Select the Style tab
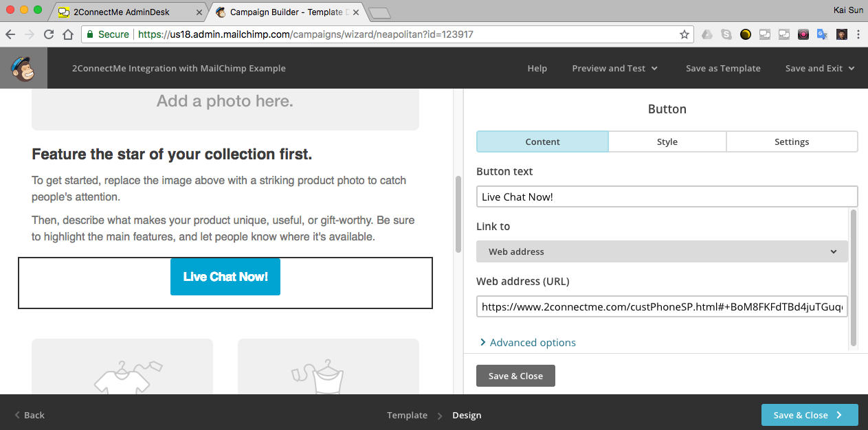Viewport: 868px width, 430px height. coord(667,142)
